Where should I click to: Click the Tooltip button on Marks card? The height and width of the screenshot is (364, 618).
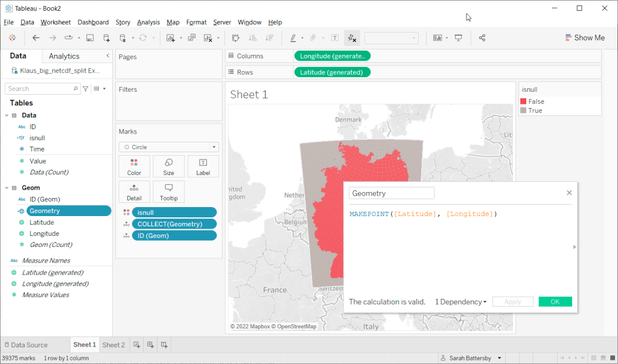click(x=169, y=192)
